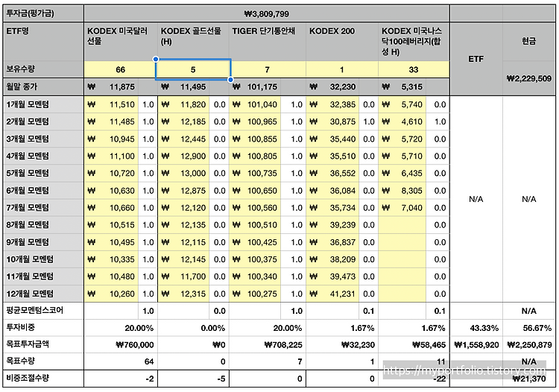The image size is (559, 392).
Task: Click the cash target ₩2,250,879
Action: click(x=529, y=344)
